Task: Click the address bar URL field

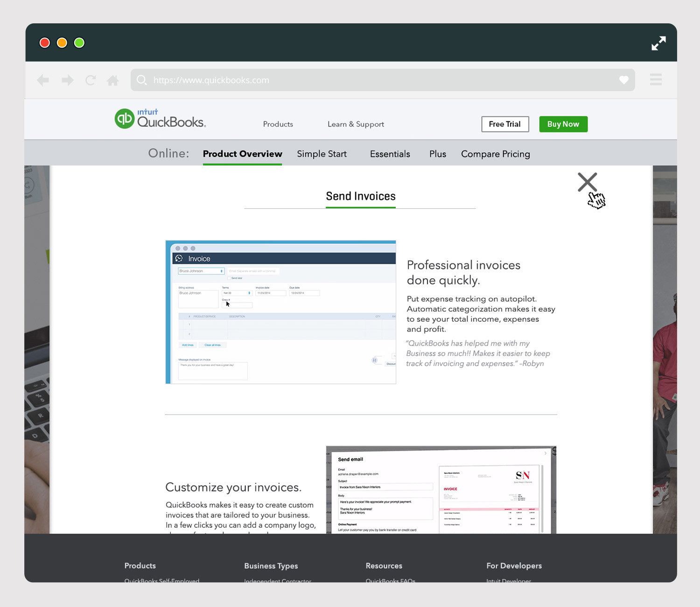Action: 383,80
